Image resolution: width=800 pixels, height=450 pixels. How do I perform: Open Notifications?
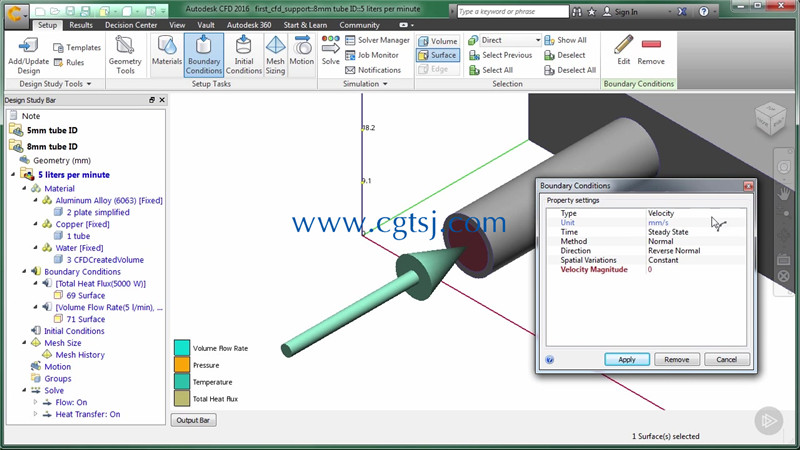click(x=373, y=70)
